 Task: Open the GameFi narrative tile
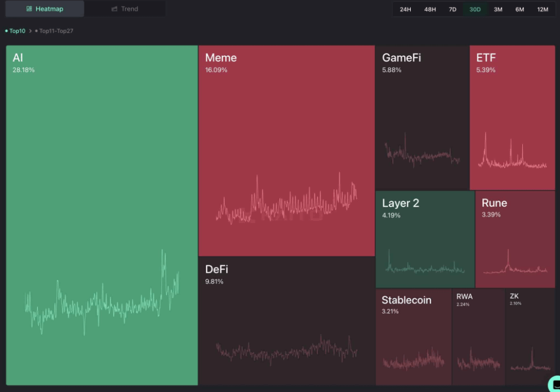pos(422,118)
